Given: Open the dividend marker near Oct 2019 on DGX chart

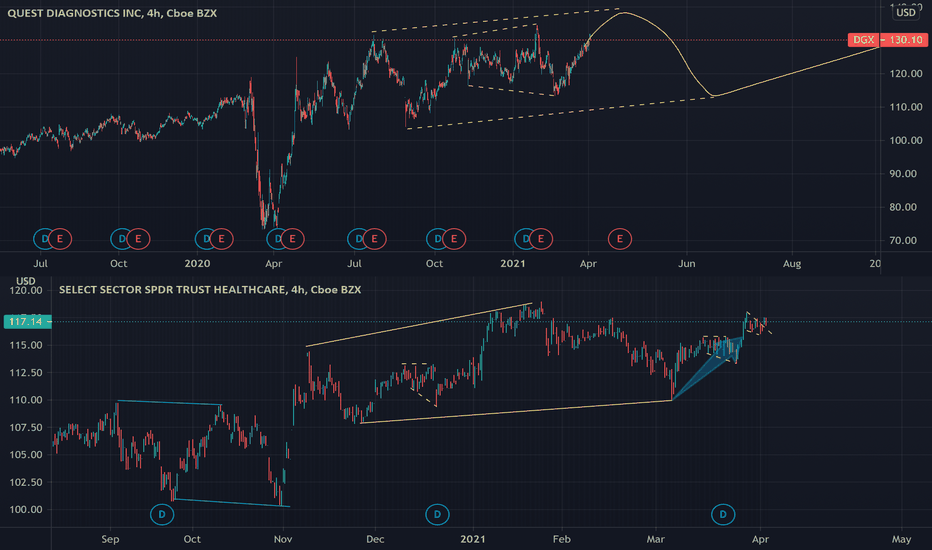Looking at the screenshot, I should click(121, 239).
